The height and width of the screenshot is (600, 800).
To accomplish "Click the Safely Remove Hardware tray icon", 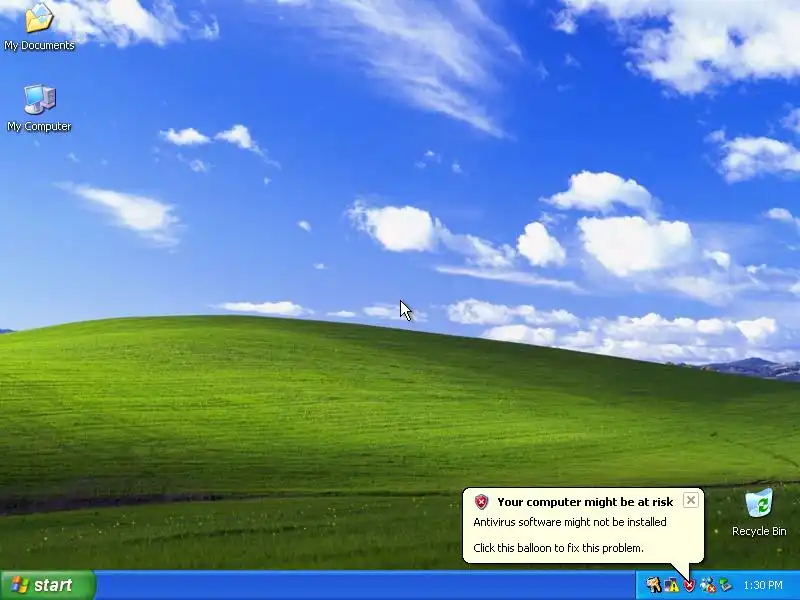I will (725, 585).
